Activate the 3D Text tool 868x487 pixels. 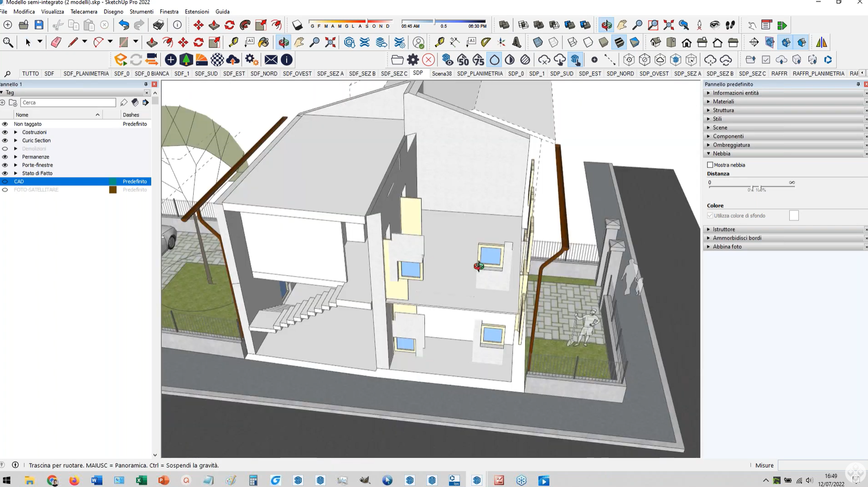517,42
